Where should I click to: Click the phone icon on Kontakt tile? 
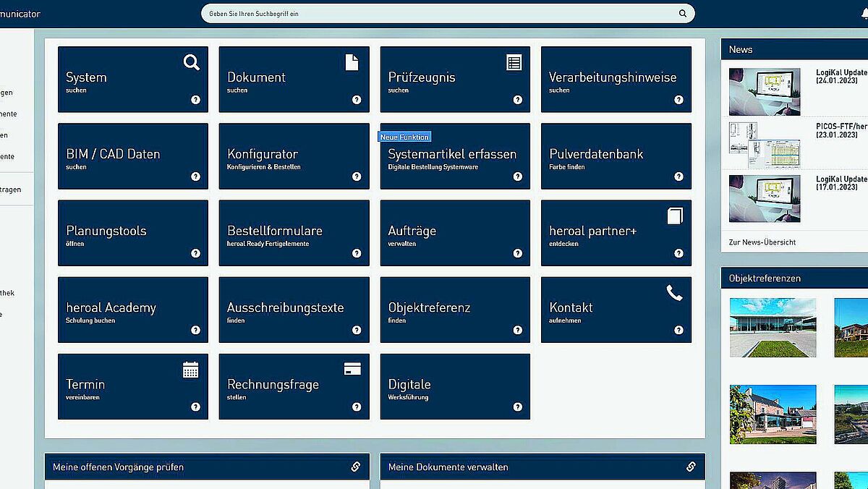[x=674, y=293]
